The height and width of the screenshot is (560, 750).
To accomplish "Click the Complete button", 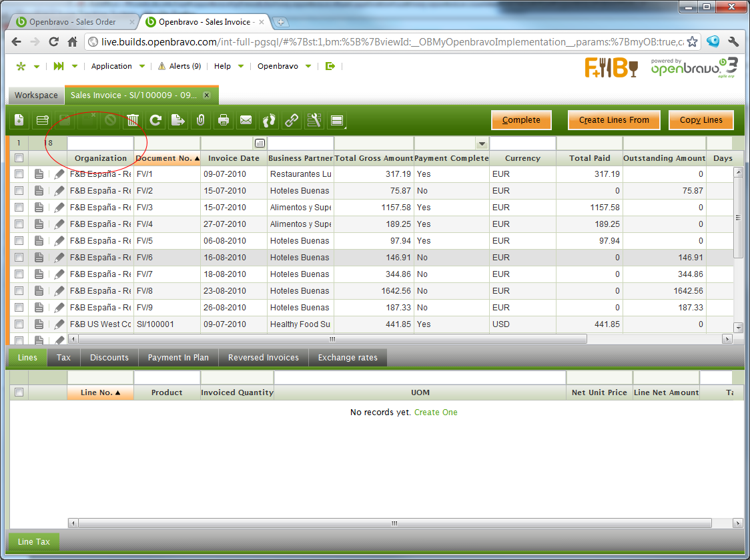I will pos(521,120).
